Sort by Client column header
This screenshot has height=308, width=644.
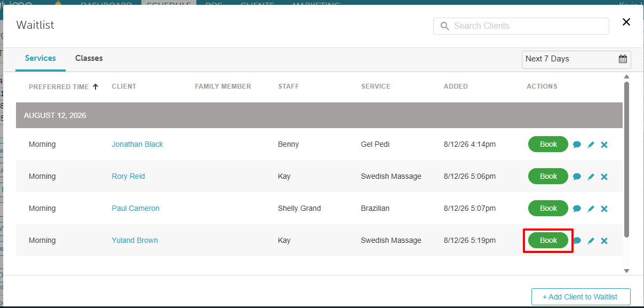pos(124,86)
